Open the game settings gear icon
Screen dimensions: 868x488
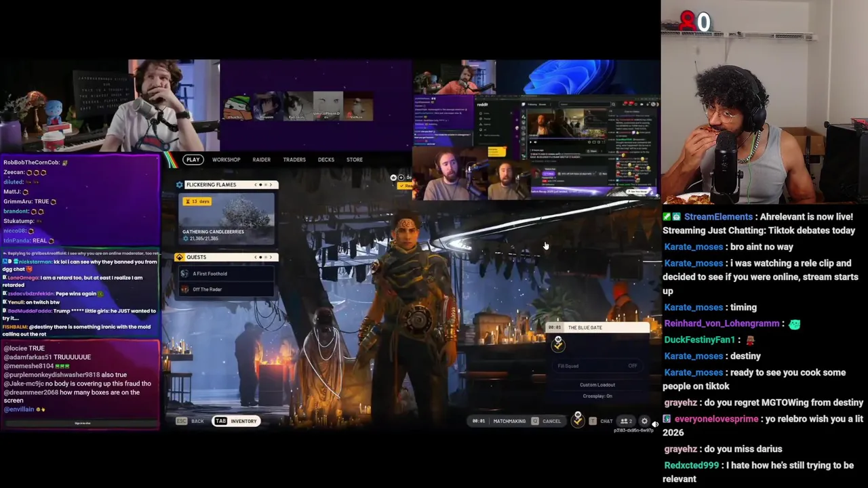[644, 421]
